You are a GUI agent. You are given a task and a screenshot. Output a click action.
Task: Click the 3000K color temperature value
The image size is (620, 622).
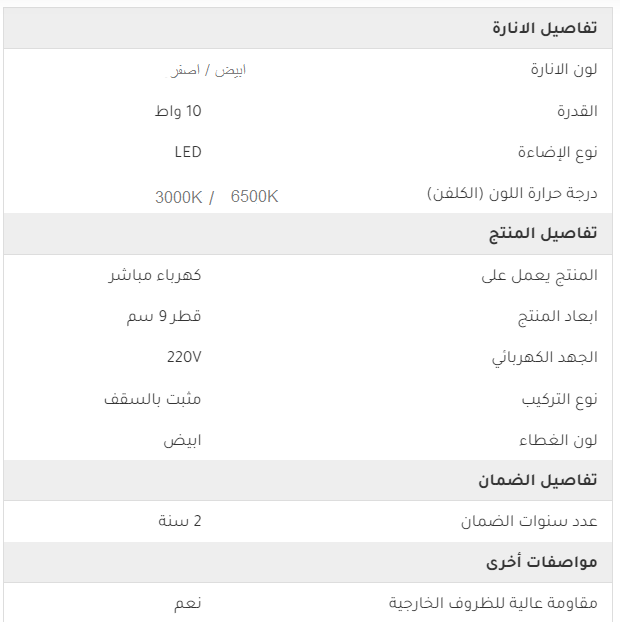pyautogui.click(x=178, y=196)
